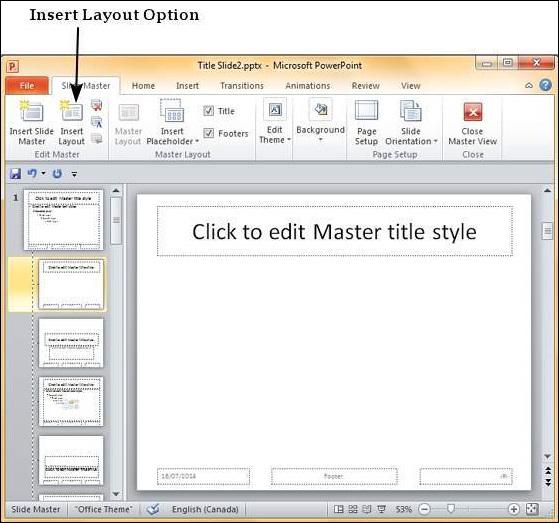559x523 pixels.
Task: Click the center Footer placeholder
Action: click(334, 476)
